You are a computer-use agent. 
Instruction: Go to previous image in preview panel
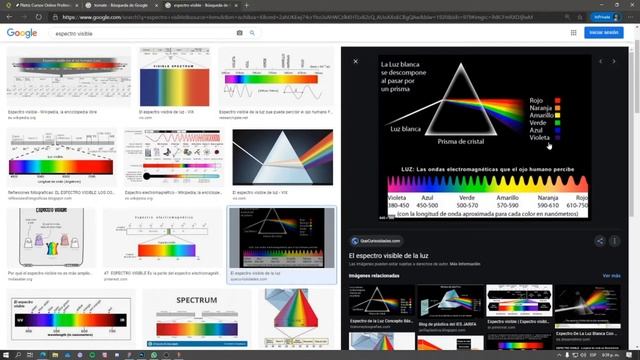600,61
